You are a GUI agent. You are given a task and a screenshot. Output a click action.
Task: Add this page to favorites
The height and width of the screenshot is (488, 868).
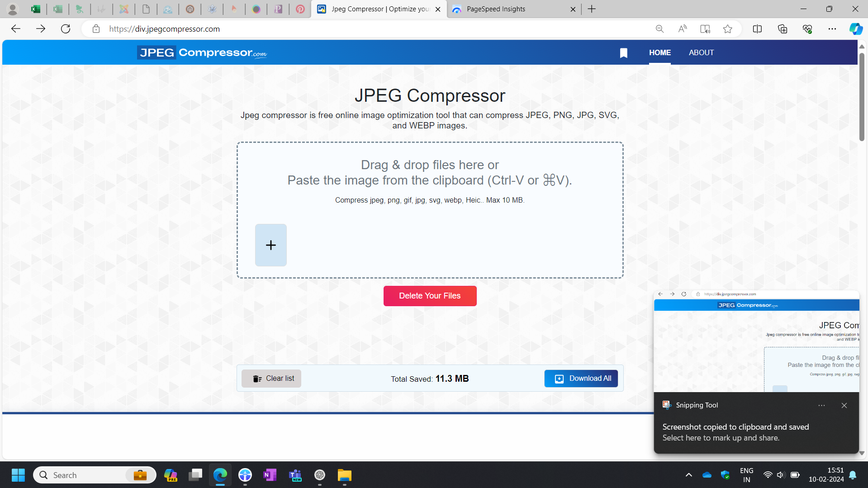(728, 29)
